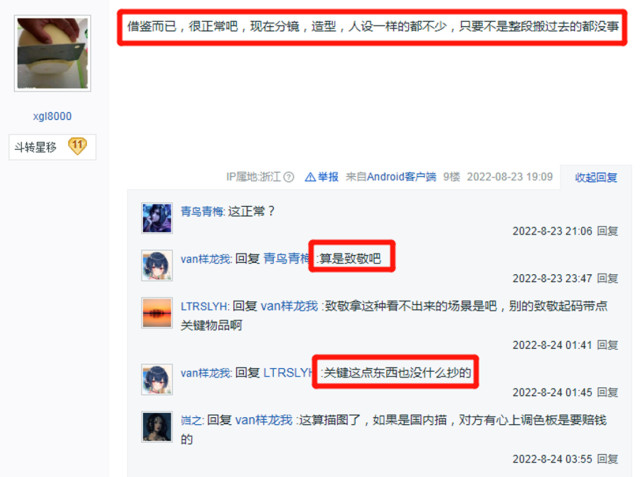
Task: Click the 举报 report link
Action: (x=328, y=177)
